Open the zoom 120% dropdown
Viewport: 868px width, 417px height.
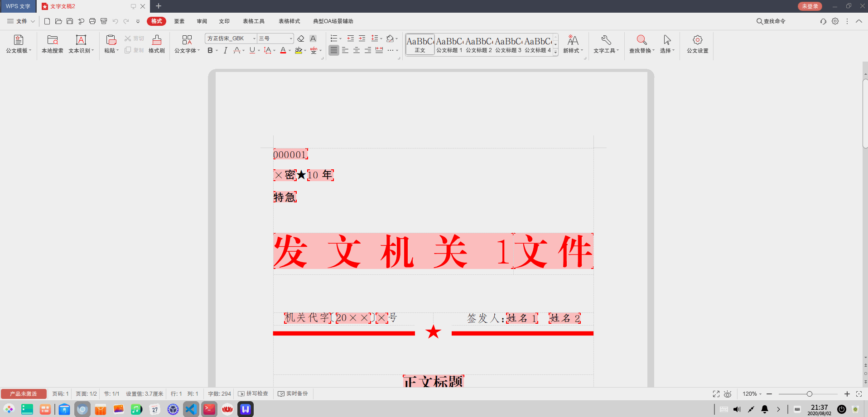click(752, 394)
